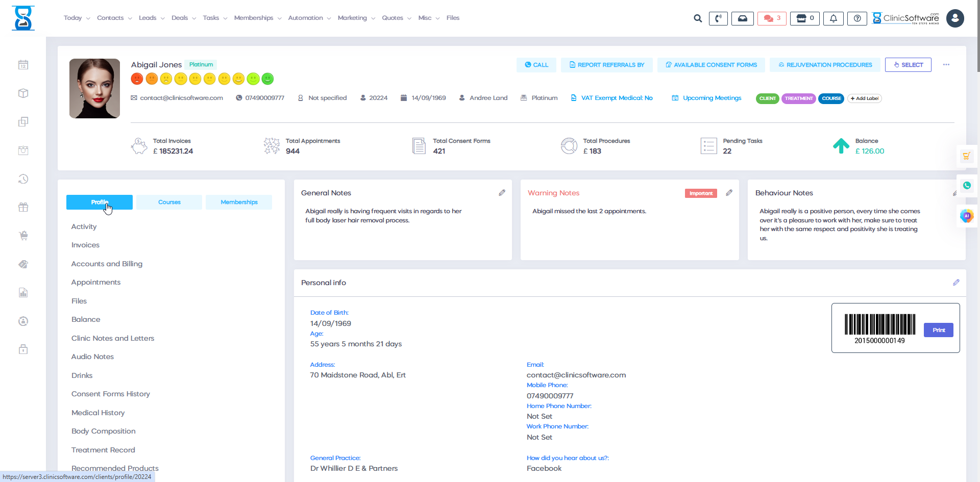
Task: Click the search magnifier icon
Action: pyautogui.click(x=698, y=18)
